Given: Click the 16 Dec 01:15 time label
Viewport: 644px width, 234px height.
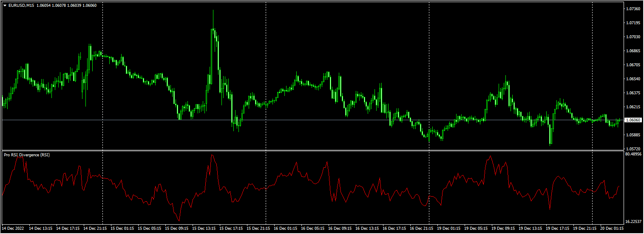Looking at the screenshot, I should (286, 228).
